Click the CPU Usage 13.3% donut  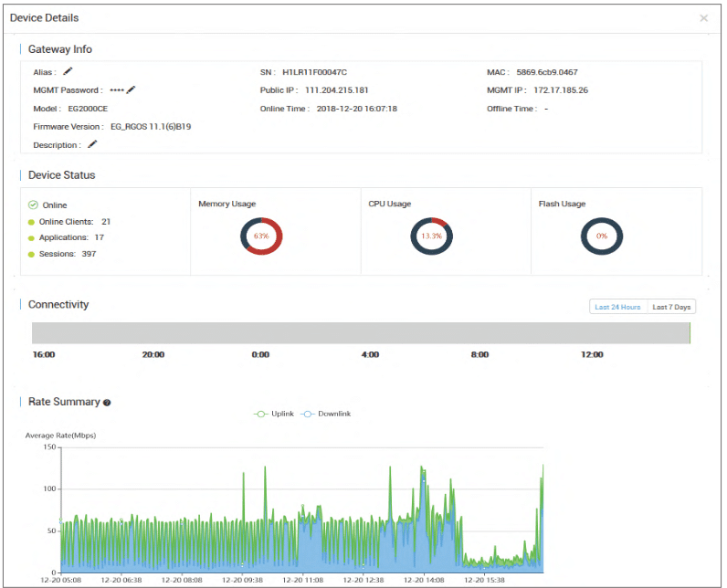(431, 236)
